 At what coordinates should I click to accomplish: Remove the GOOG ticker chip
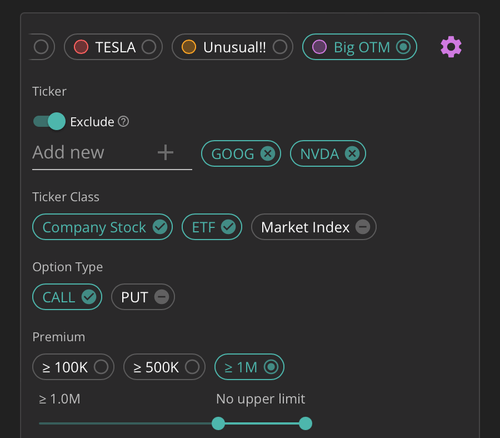268,154
